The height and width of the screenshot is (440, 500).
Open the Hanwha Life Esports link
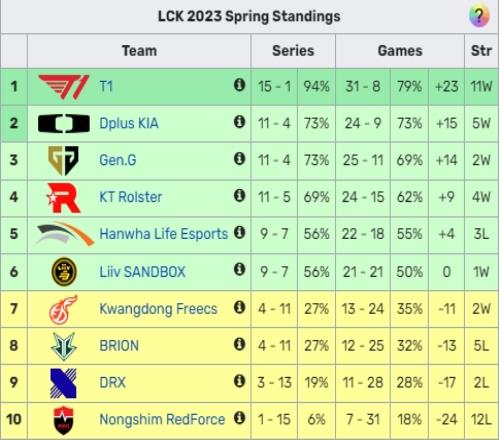pos(164,234)
